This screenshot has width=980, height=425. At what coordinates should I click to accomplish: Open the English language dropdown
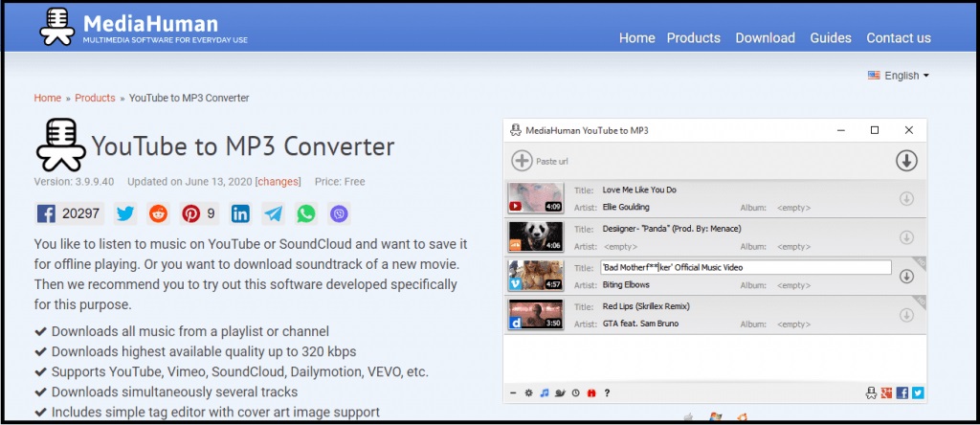(899, 76)
